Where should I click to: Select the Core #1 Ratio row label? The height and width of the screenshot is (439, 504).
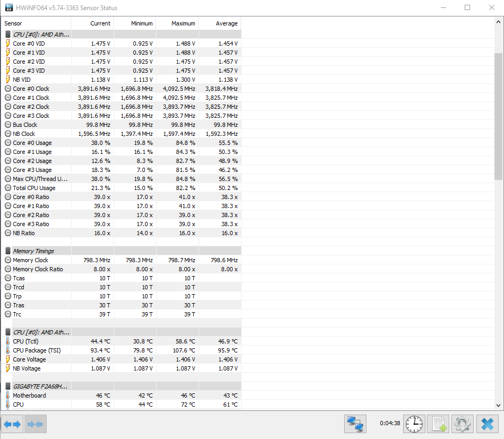(31, 205)
